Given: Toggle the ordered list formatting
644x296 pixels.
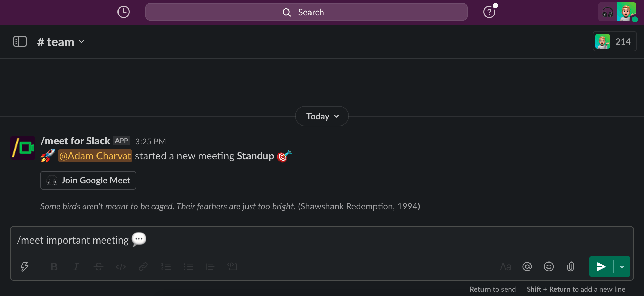Looking at the screenshot, I should click(166, 267).
